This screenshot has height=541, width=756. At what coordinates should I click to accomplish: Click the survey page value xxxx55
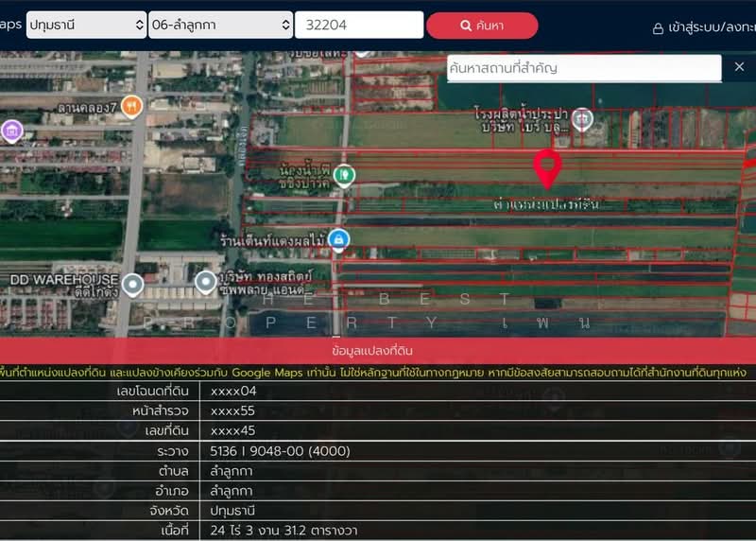tap(232, 410)
